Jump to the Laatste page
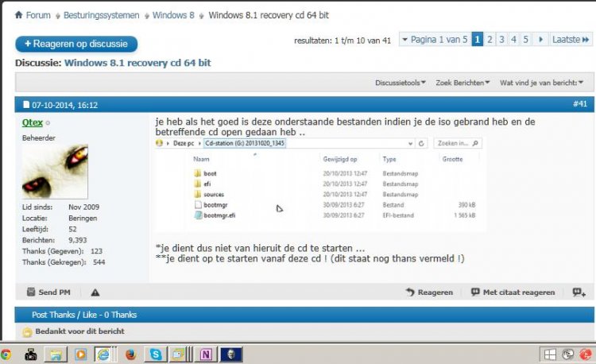Viewport: 596px width, 364px height. (571, 39)
